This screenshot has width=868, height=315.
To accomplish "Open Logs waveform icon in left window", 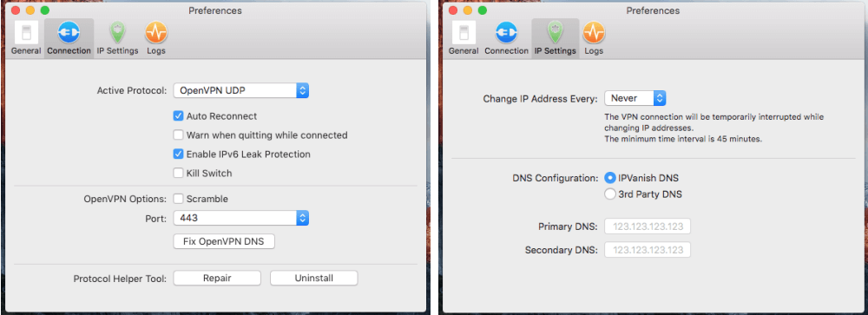I will [x=156, y=33].
